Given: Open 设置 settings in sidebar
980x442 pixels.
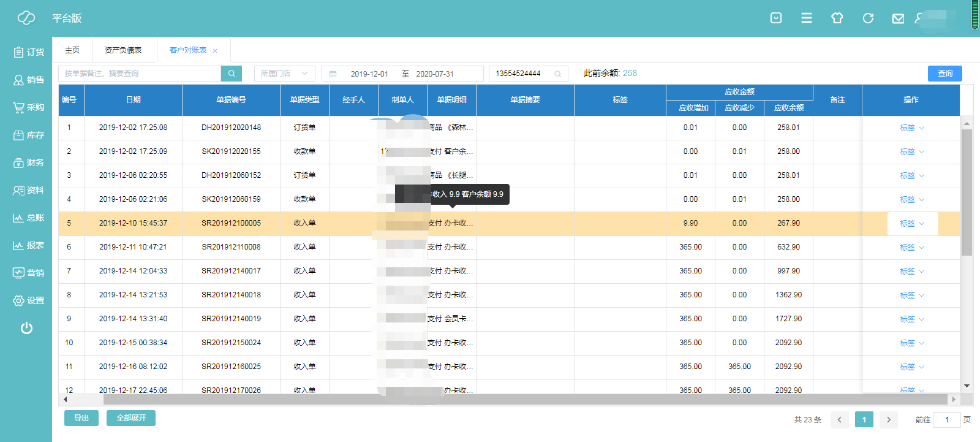Looking at the screenshot, I should pyautogui.click(x=29, y=300).
